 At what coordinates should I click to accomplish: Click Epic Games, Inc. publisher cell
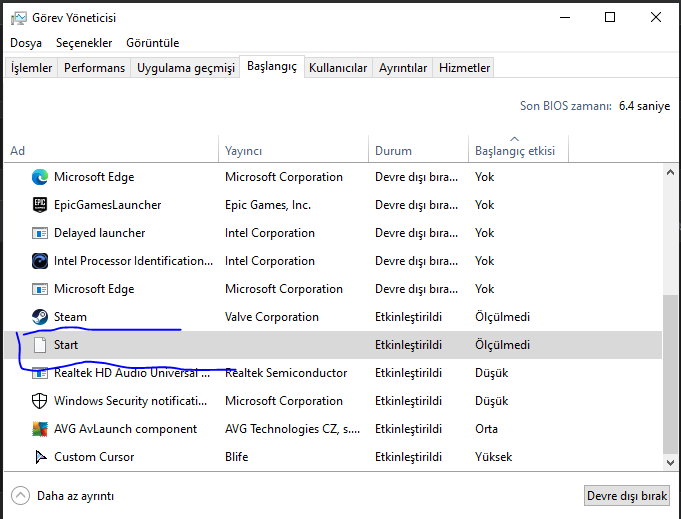click(268, 205)
